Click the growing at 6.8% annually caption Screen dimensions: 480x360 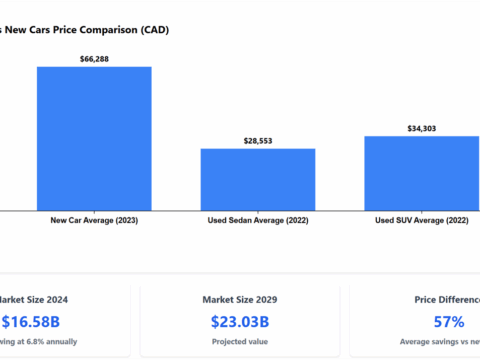[x=38, y=342]
